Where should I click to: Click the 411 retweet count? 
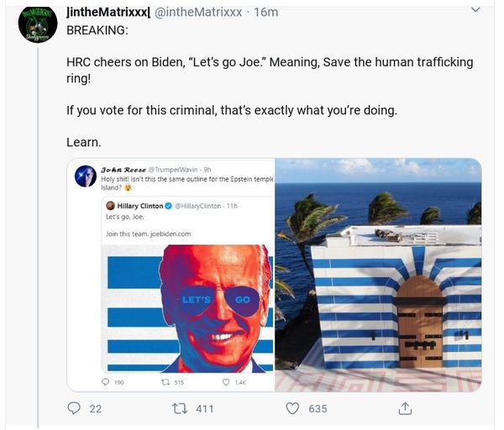(x=204, y=409)
